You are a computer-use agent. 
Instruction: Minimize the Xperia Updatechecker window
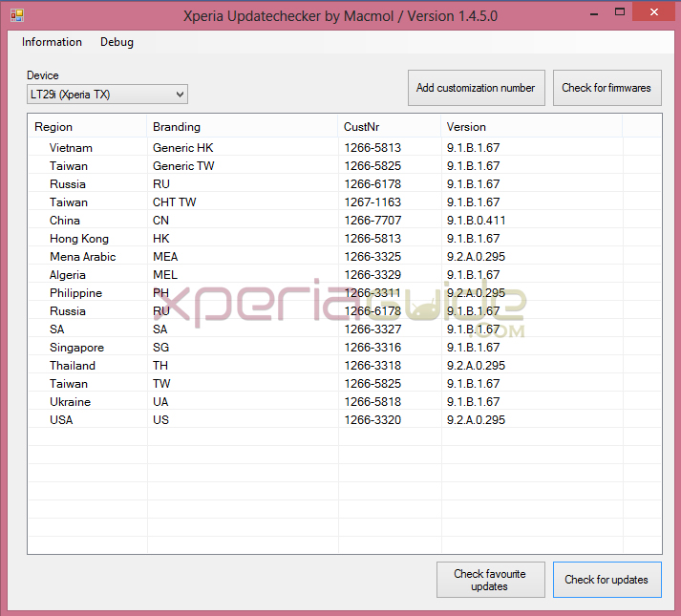click(594, 12)
